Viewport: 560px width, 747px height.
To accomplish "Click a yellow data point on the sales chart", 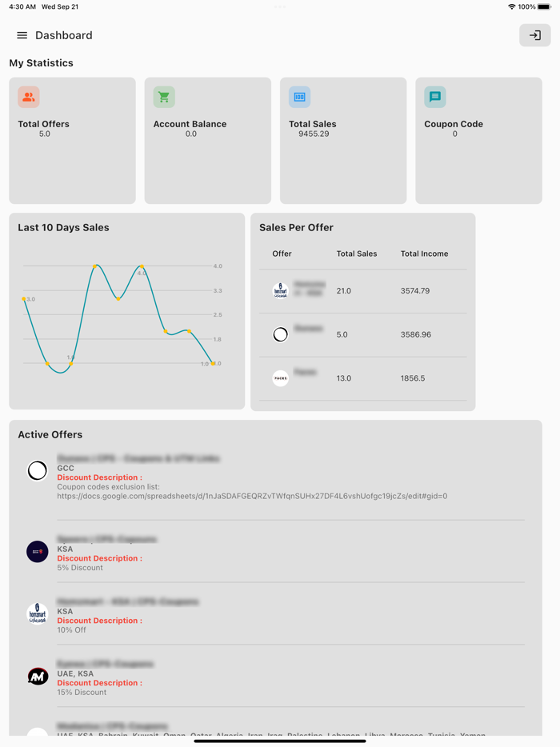I will [x=98, y=264].
